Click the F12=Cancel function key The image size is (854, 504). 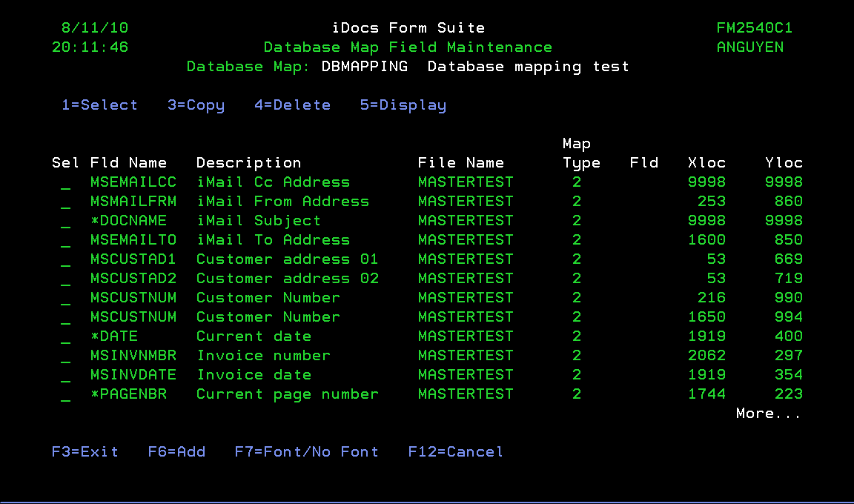click(455, 452)
